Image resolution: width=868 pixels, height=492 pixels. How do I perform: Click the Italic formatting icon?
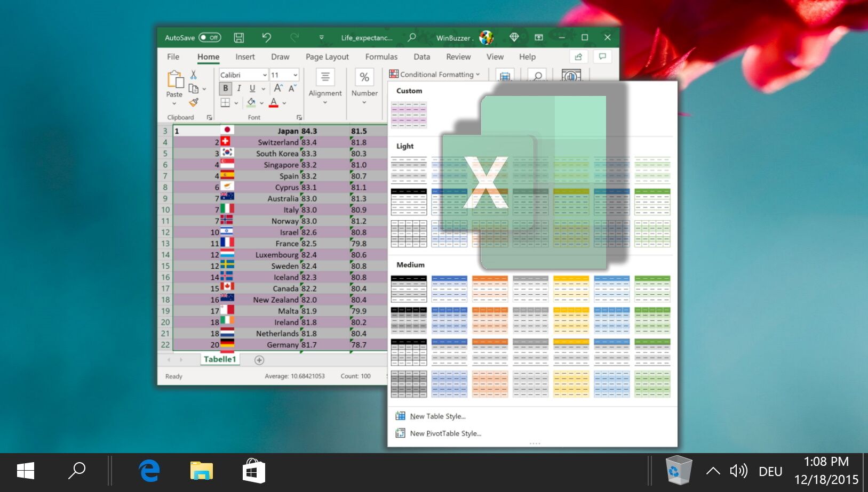238,88
